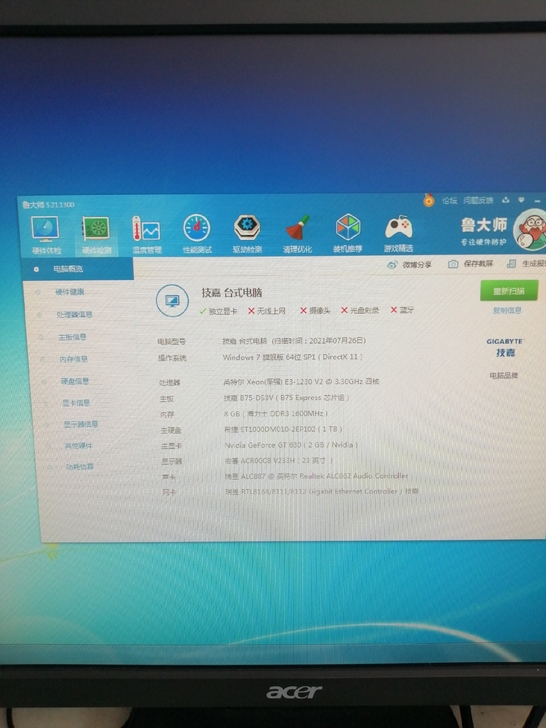The height and width of the screenshot is (728, 546).
Task: Click the 复制信息 link
Action: 507,310
